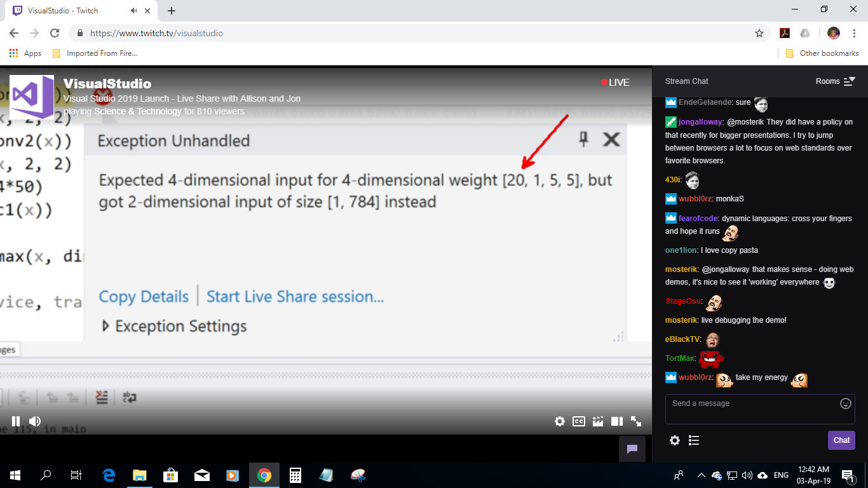
Task: Bookmark this page with star icon
Action: point(759,33)
